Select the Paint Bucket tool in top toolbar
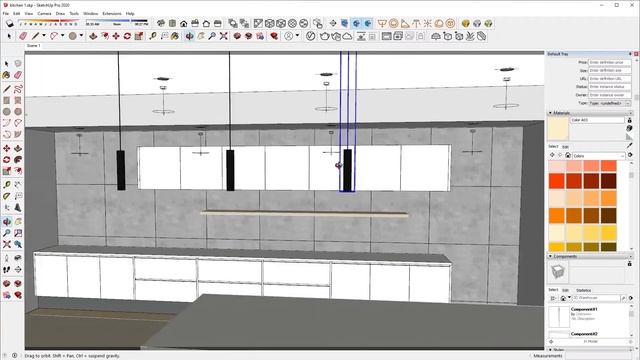The image size is (640, 360). tap(175, 36)
